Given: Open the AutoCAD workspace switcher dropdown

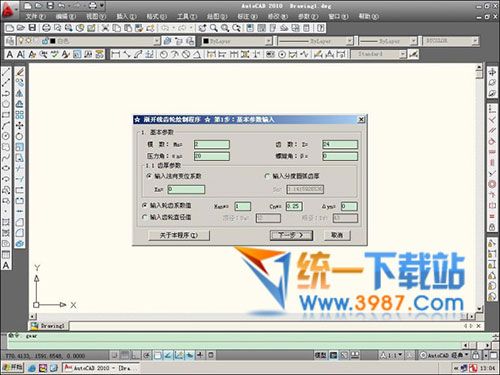Looking at the screenshot, I should pos(445,355).
